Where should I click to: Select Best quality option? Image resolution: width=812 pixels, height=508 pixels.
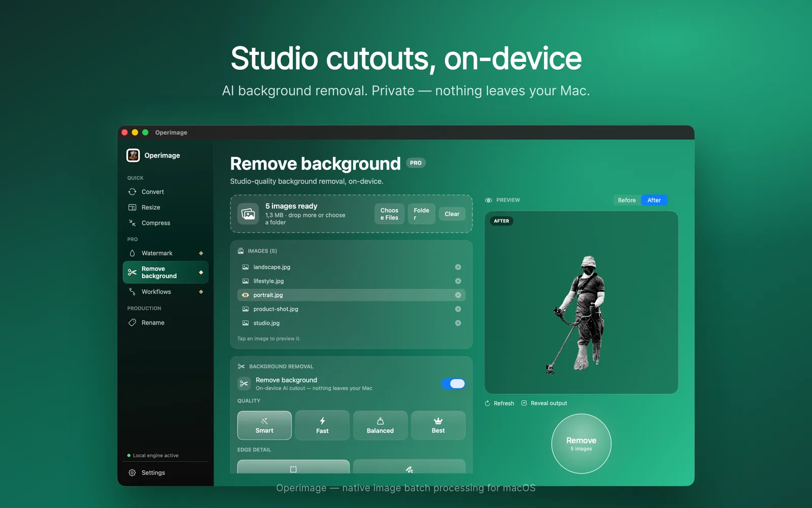tap(438, 425)
